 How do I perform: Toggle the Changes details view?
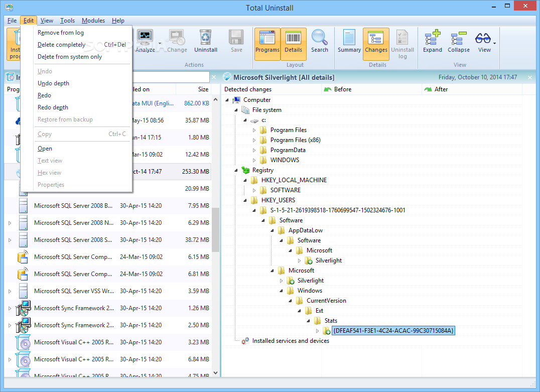point(376,44)
